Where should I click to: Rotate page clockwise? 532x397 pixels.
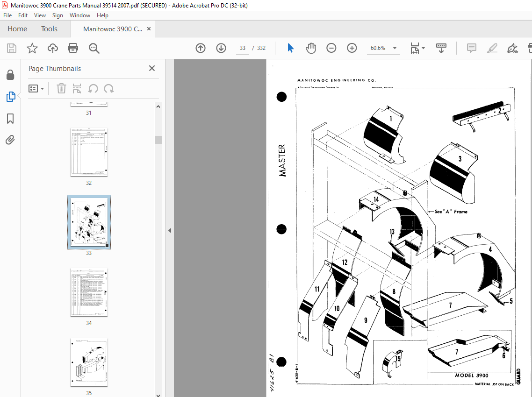click(108, 88)
